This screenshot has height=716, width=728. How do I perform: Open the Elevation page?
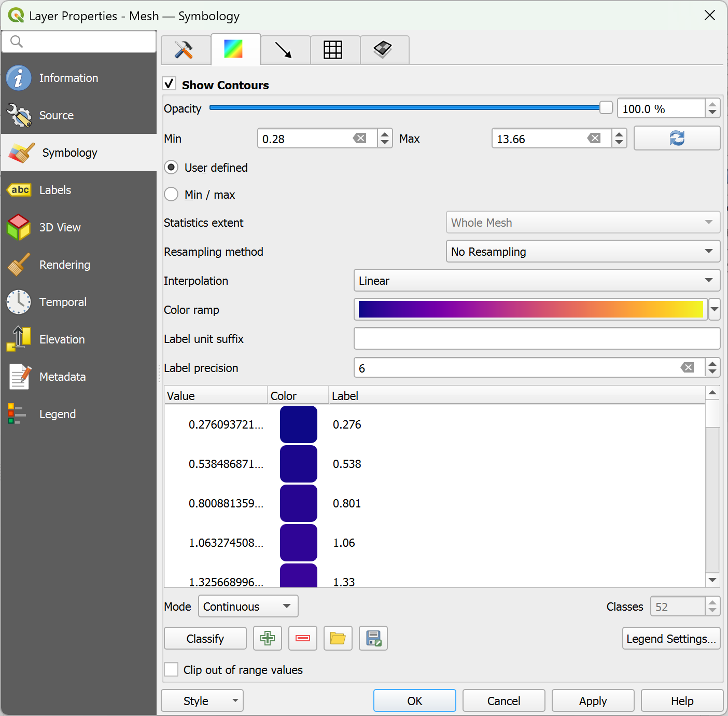coord(79,339)
